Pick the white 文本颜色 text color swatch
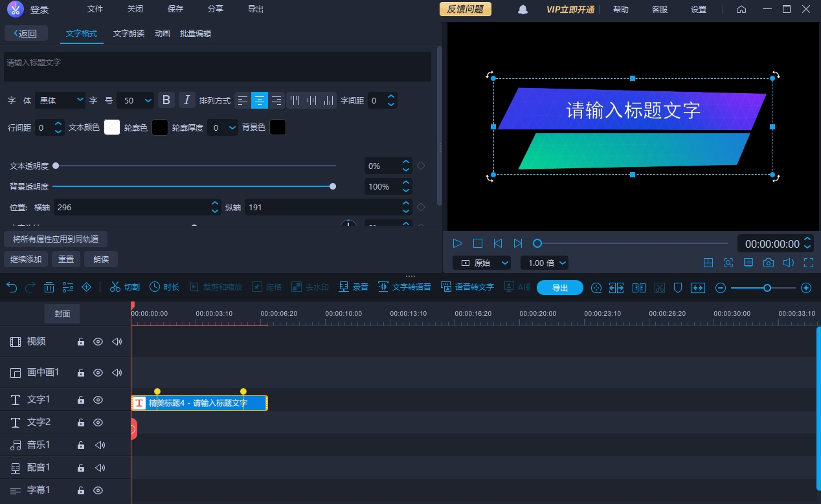 pyautogui.click(x=112, y=127)
